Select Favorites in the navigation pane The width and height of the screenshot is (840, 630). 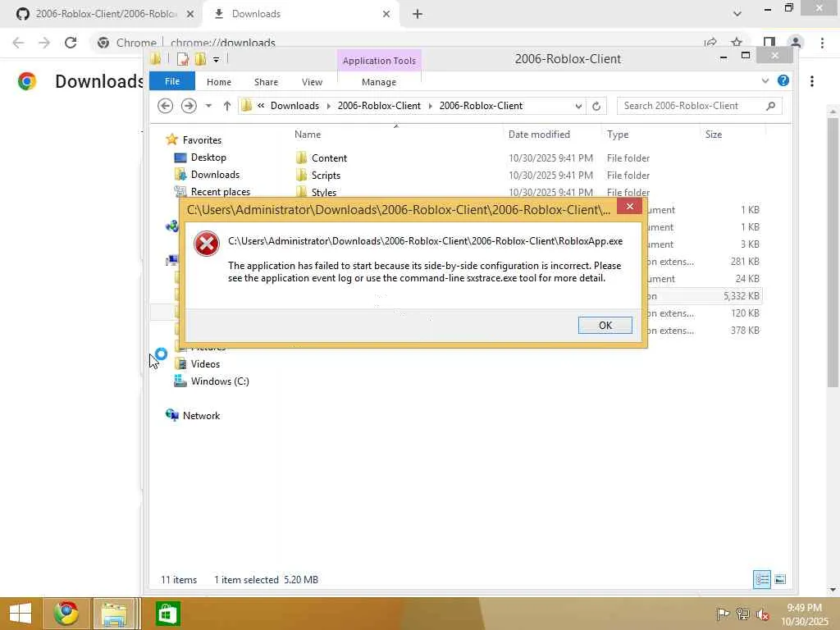click(202, 139)
